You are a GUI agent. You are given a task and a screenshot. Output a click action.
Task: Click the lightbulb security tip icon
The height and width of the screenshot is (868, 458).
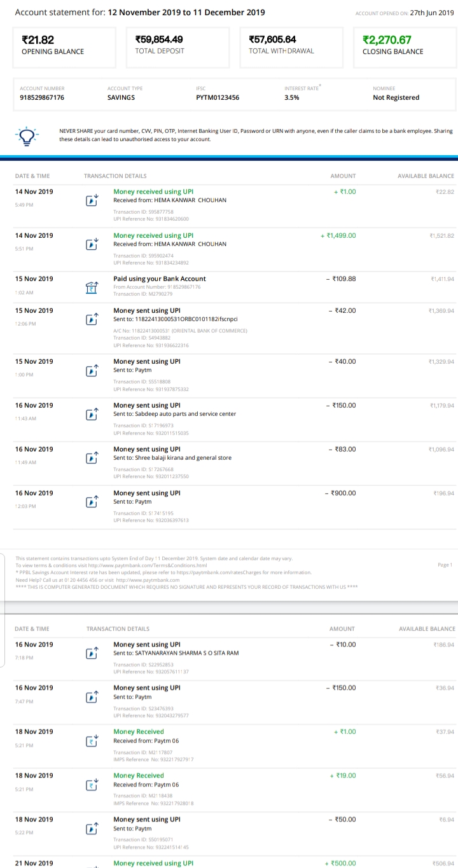click(x=28, y=135)
